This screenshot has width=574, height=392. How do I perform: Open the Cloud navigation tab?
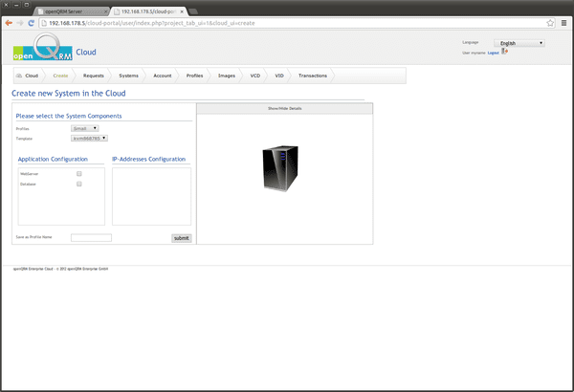point(32,76)
